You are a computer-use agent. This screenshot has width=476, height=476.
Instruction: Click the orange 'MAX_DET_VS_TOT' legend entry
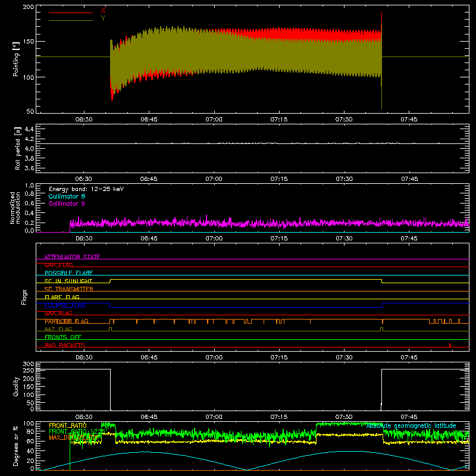[x=73, y=437]
